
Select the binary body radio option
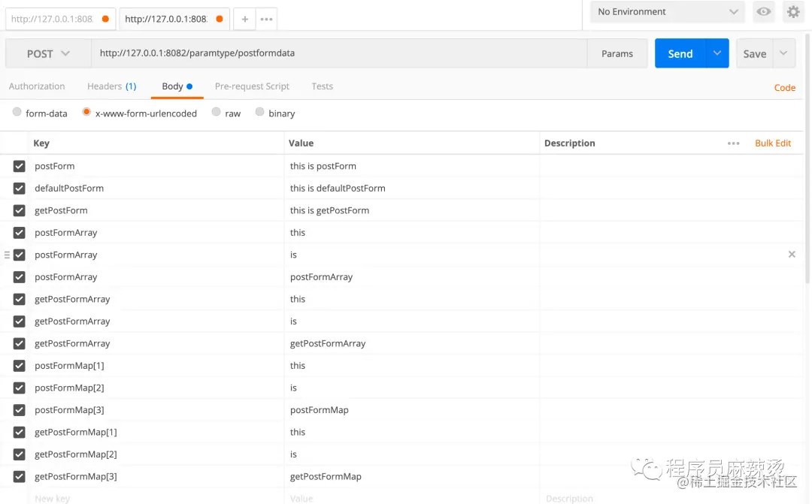point(259,112)
